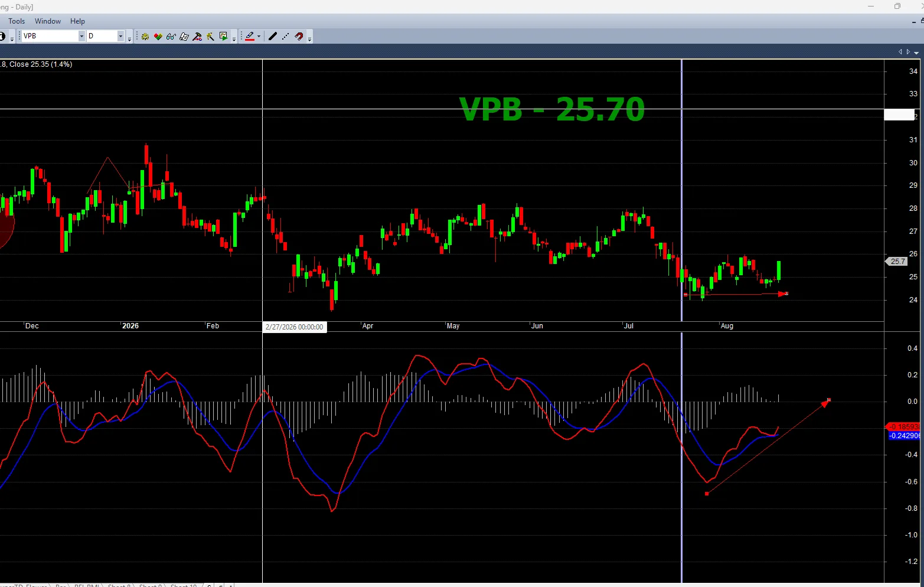Select the Sheet 8 tab
The width and height of the screenshot is (924, 587).
tap(119, 585)
